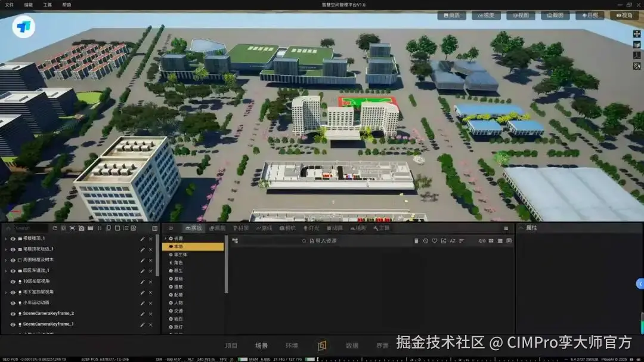Open the 帮助 menu
The height and width of the screenshot is (362, 644).
point(67,5)
